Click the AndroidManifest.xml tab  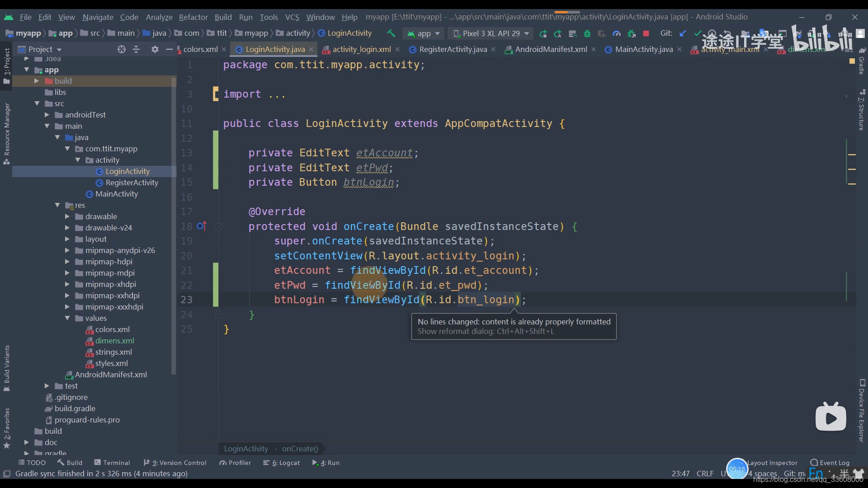click(549, 49)
